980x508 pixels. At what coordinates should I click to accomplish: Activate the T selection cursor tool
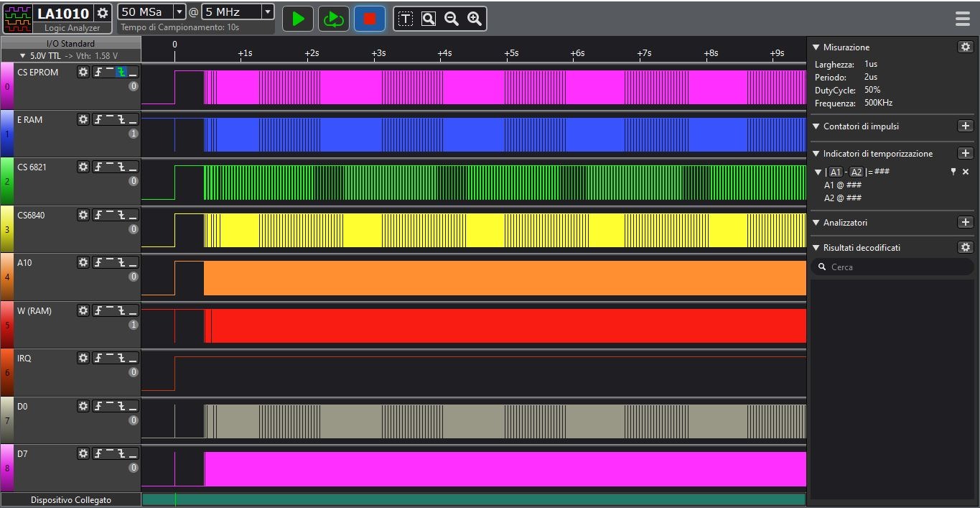(x=406, y=19)
